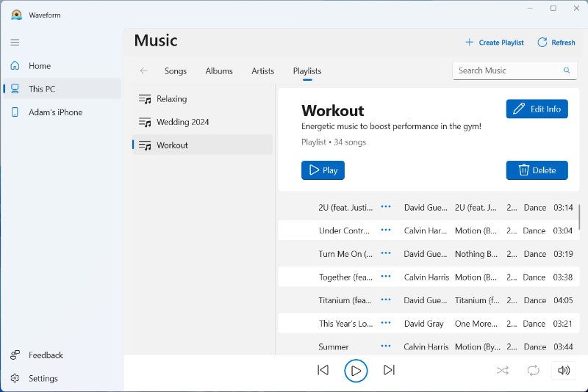
Task: Toggle repeat mode
Action: [533, 371]
